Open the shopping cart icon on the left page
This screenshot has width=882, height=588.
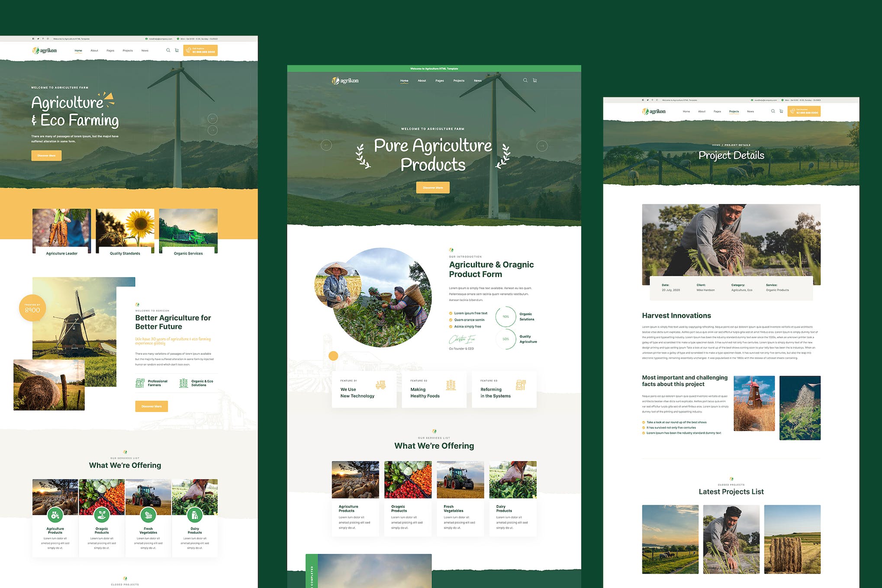click(x=177, y=50)
